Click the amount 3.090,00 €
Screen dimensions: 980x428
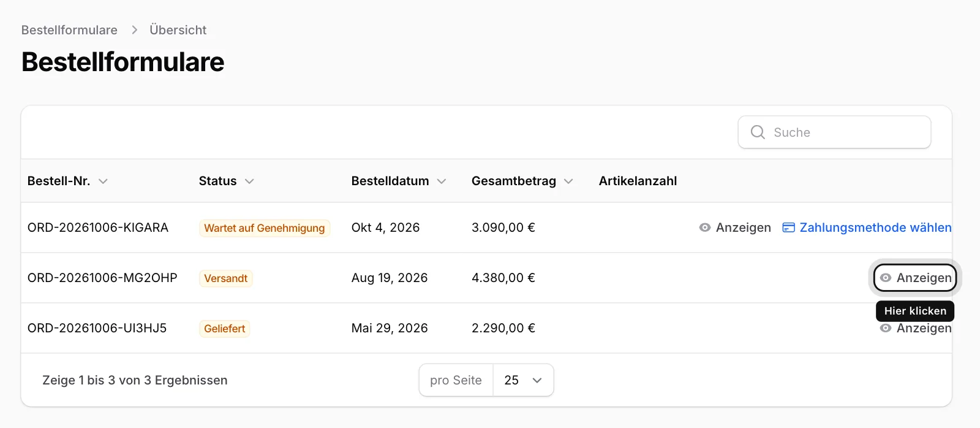click(x=503, y=227)
